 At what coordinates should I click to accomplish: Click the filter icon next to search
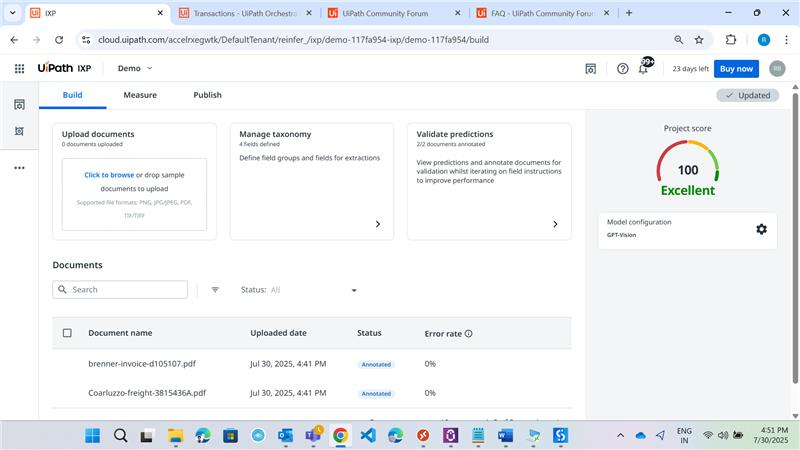215,290
